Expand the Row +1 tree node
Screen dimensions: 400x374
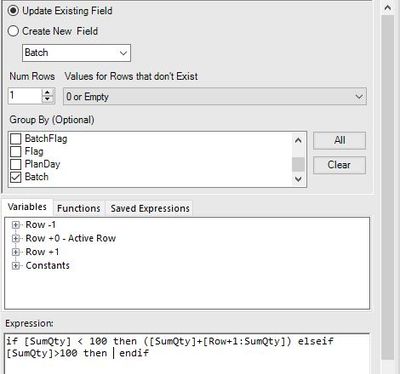point(15,252)
